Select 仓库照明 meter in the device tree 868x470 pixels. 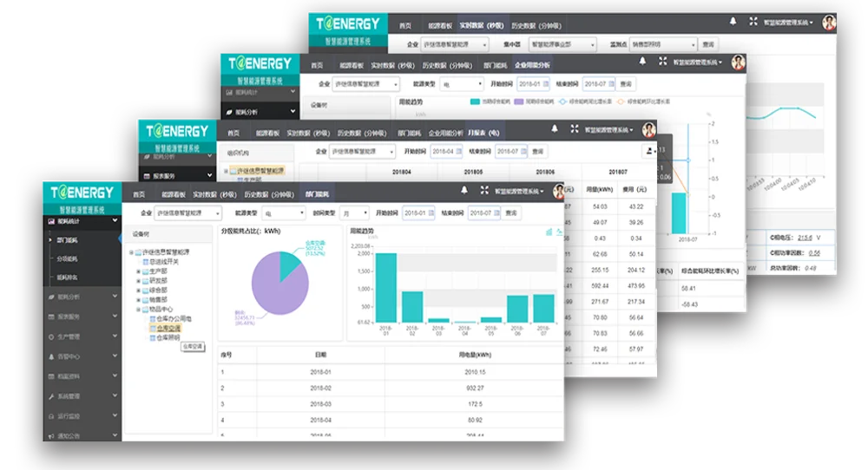coord(168,337)
